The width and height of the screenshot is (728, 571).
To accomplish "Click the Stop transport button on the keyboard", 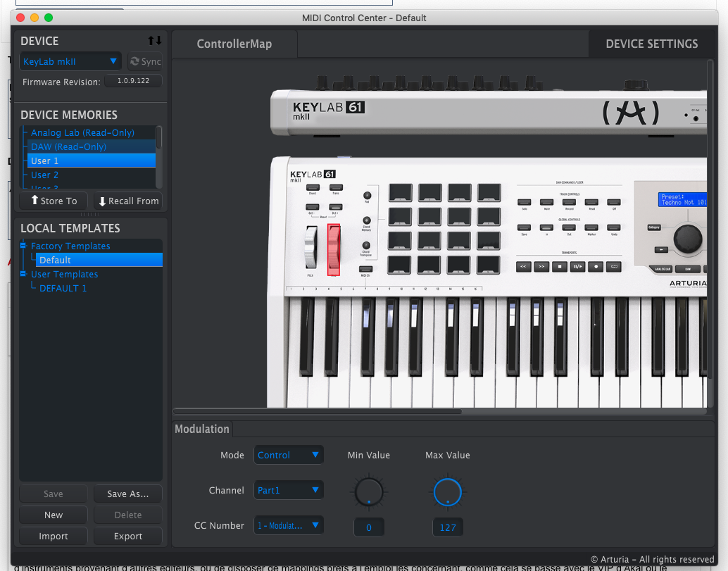I will coord(560,267).
